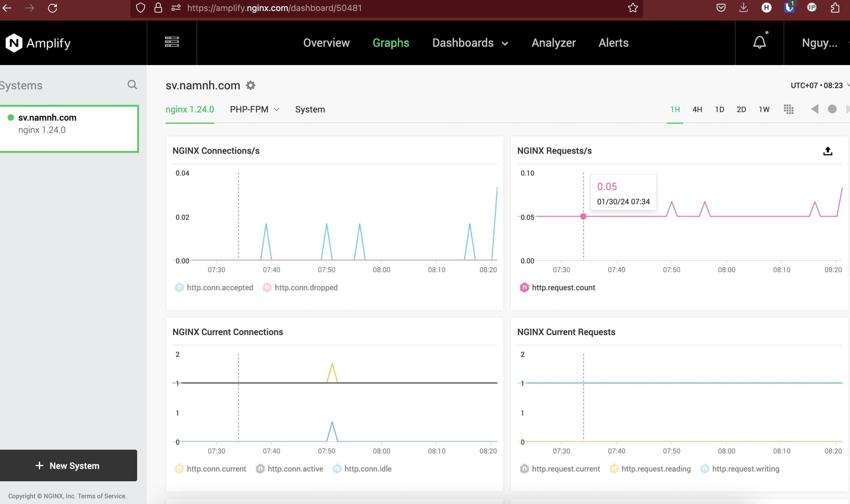Expand the PHP-FPM dropdown
Screen dimensions: 850x504
point(255,109)
